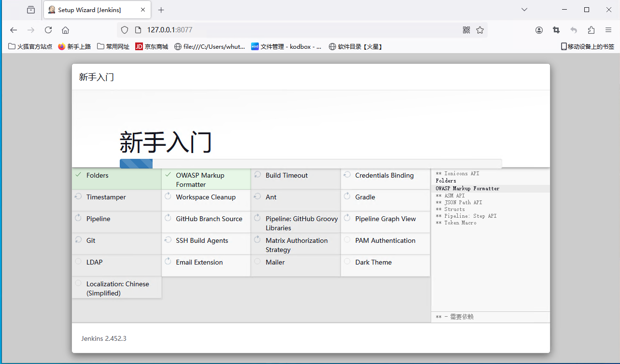
Task: Click the undo arrow toolbar icon
Action: [574, 30]
